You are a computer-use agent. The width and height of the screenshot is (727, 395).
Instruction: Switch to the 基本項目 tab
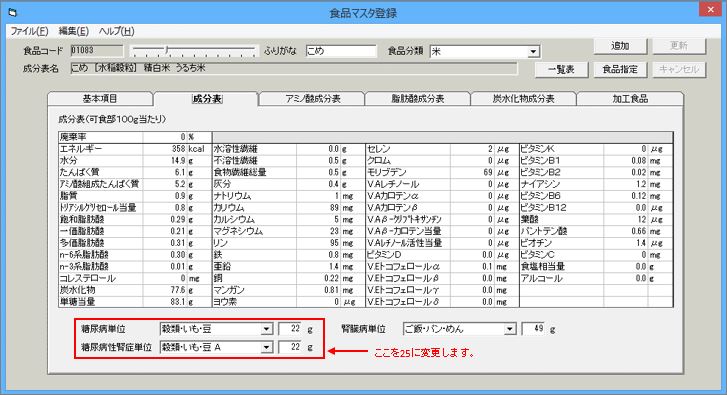100,99
